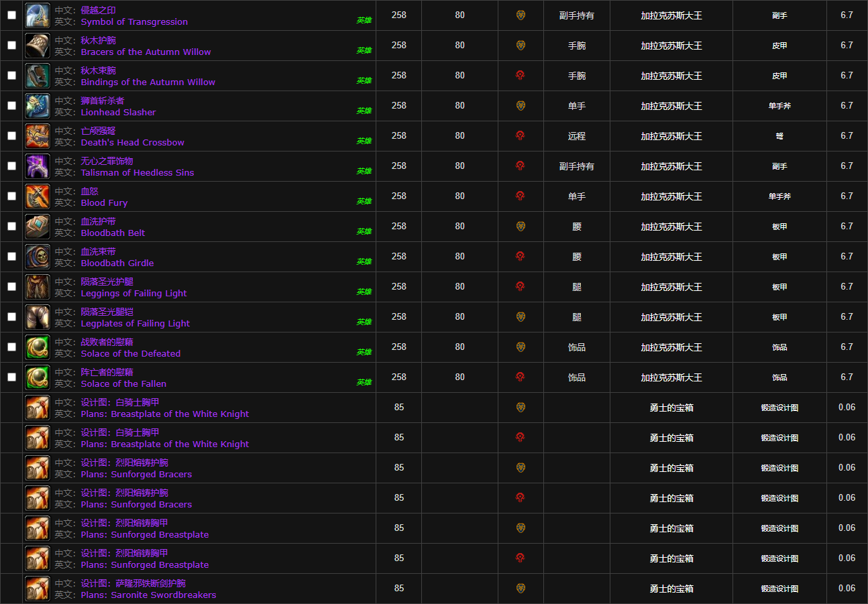Select the Bloodbath Girdle checkbox
The width and height of the screenshot is (868, 604).
11,257
